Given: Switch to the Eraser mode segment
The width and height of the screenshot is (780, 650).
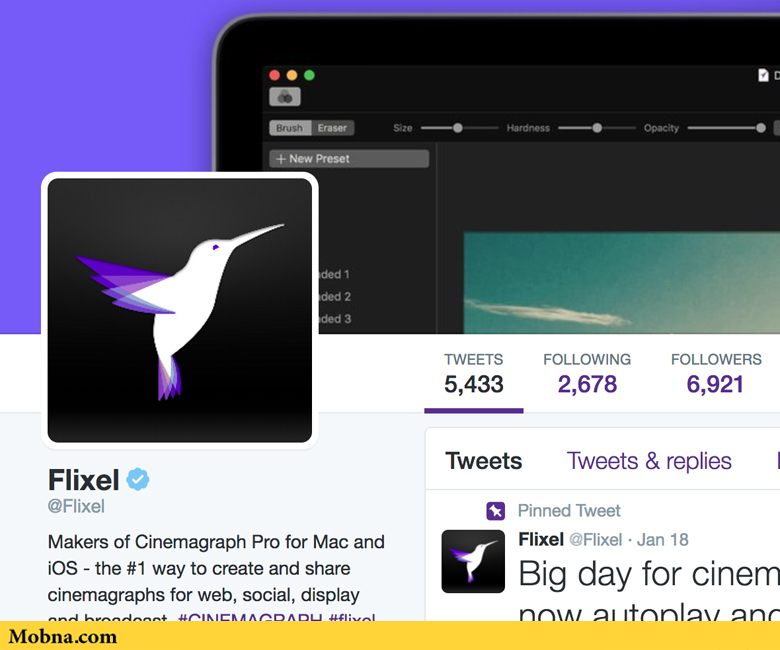Looking at the screenshot, I should [333, 128].
